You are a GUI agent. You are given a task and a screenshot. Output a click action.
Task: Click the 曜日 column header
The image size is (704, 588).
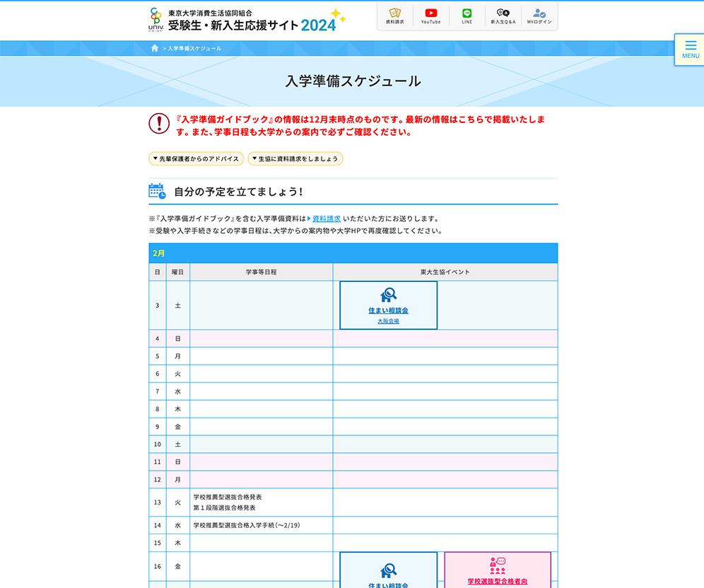click(178, 272)
